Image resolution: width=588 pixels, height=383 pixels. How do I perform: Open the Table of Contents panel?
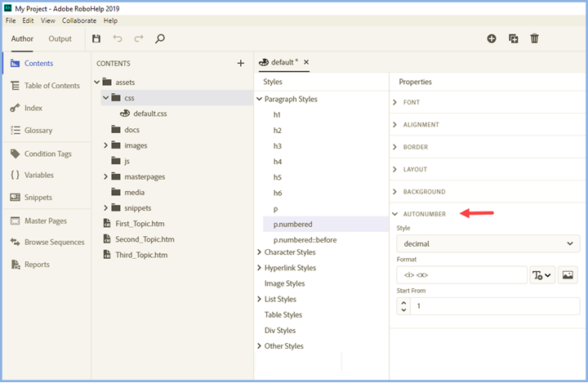(52, 86)
